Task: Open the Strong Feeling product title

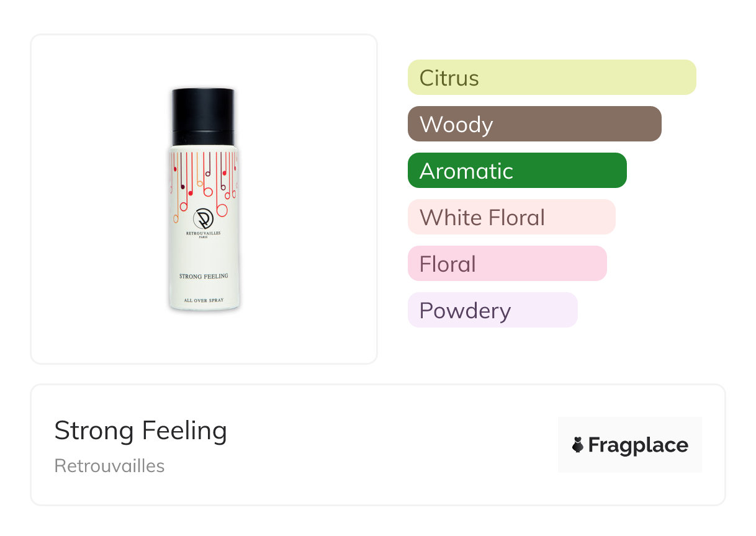Action: (x=140, y=431)
